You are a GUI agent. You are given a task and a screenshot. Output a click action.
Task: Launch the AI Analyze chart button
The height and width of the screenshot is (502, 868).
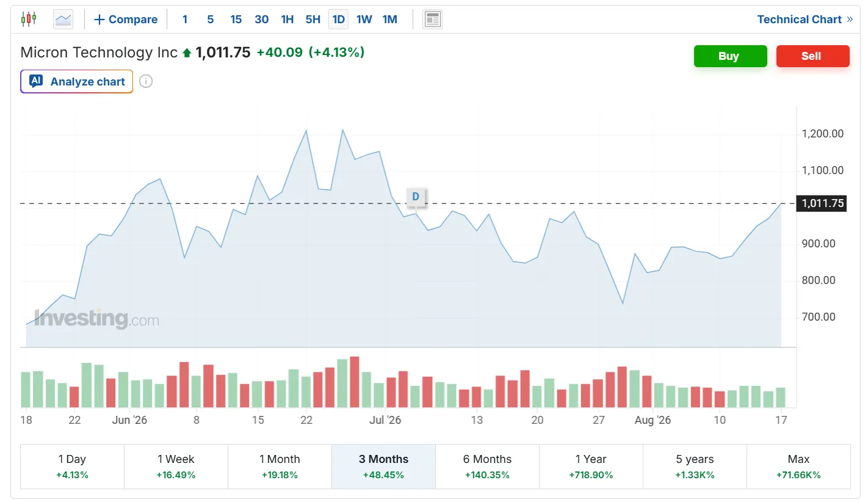pos(77,81)
